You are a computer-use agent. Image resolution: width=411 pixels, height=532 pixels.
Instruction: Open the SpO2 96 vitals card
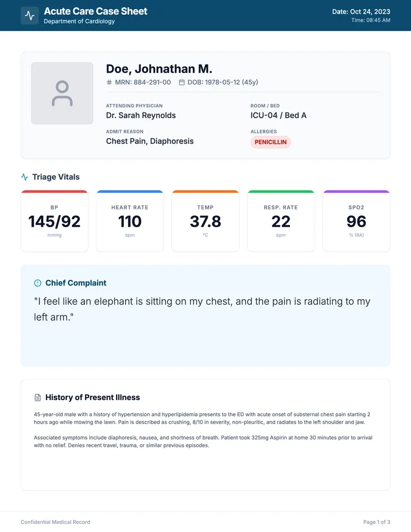tap(356, 221)
